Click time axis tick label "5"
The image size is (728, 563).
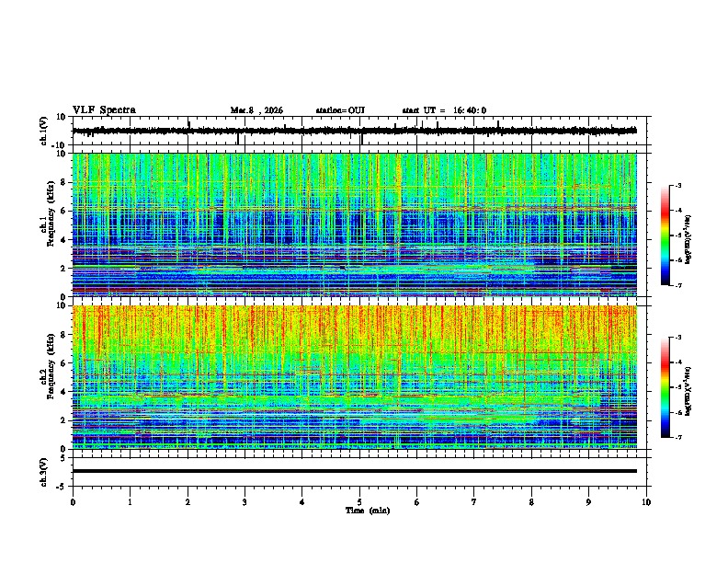[359, 502]
